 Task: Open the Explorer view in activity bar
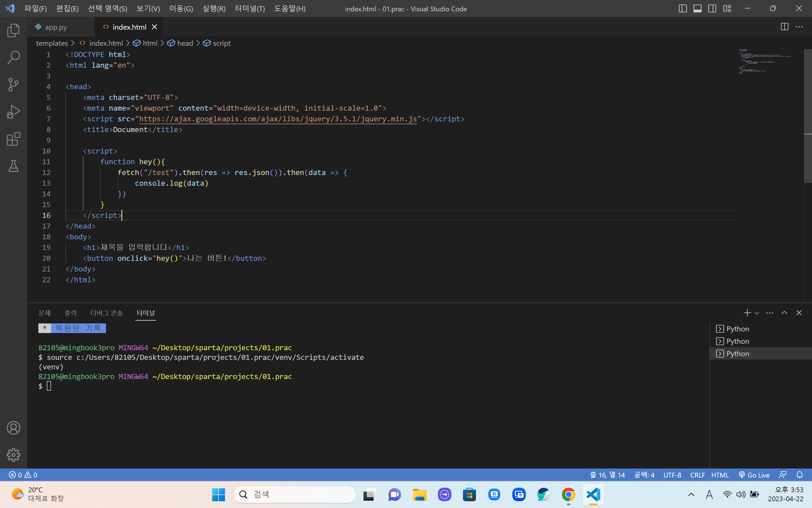[x=14, y=30]
